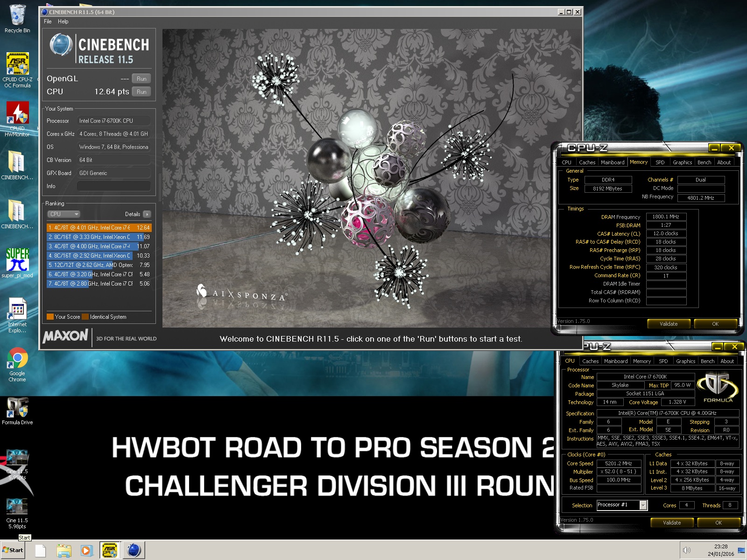This screenshot has width=747, height=560.
Task: Click Validate in lower CPU-Z window
Action: [672, 523]
